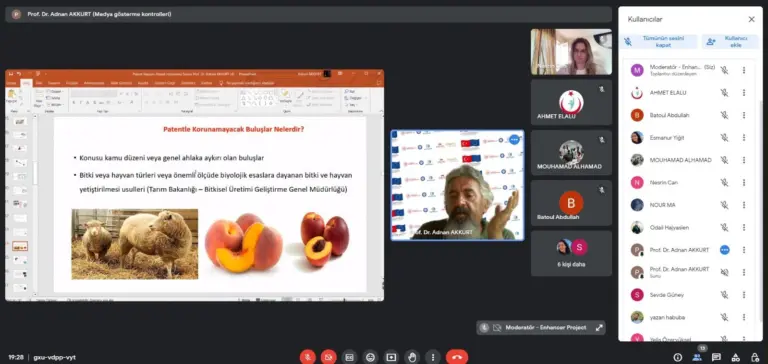The height and width of the screenshot is (364, 768).
Task: Click the top-right woman's video tile
Action: pyautogui.click(x=571, y=51)
